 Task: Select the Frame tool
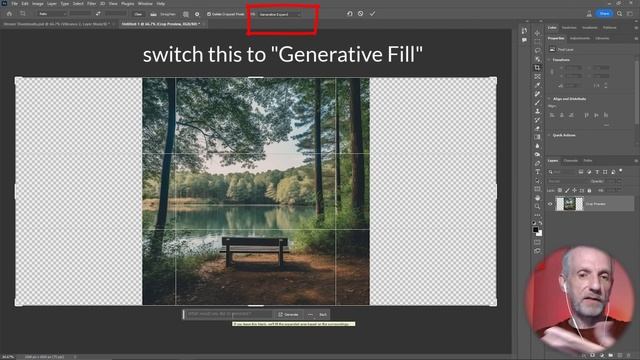tap(537, 77)
